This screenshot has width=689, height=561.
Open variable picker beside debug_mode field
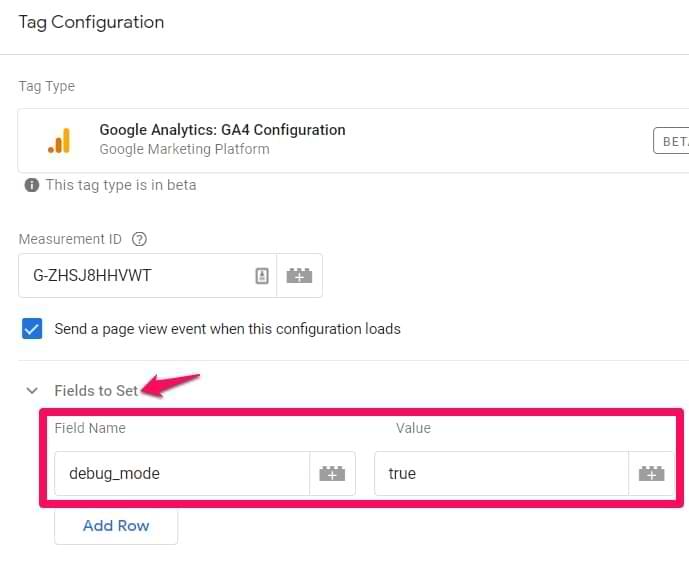[332, 474]
